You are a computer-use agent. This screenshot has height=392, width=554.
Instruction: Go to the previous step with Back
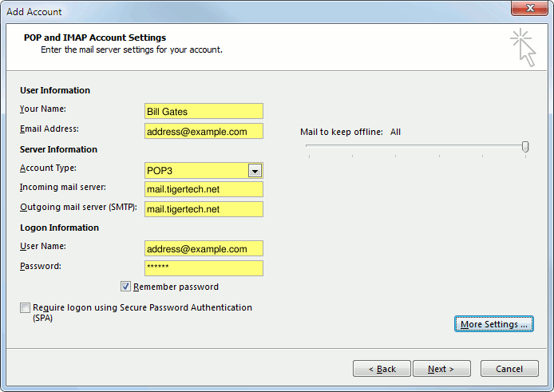(382, 369)
